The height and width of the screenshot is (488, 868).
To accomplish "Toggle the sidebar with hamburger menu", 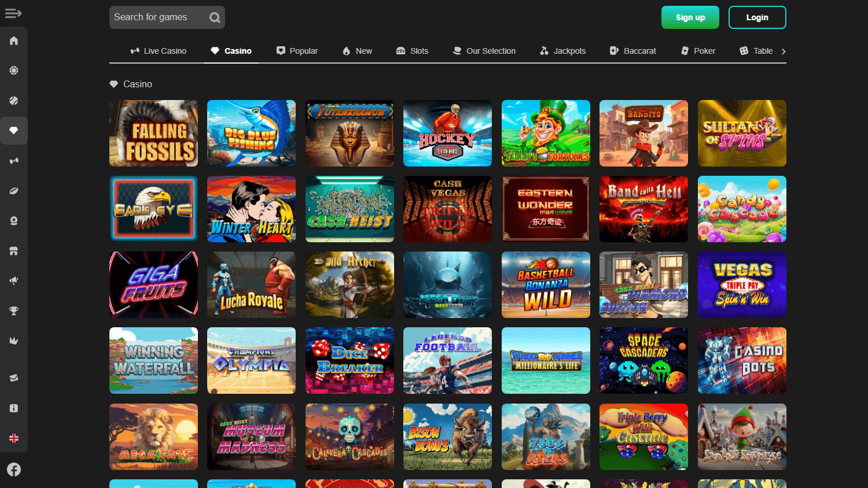I will [13, 13].
